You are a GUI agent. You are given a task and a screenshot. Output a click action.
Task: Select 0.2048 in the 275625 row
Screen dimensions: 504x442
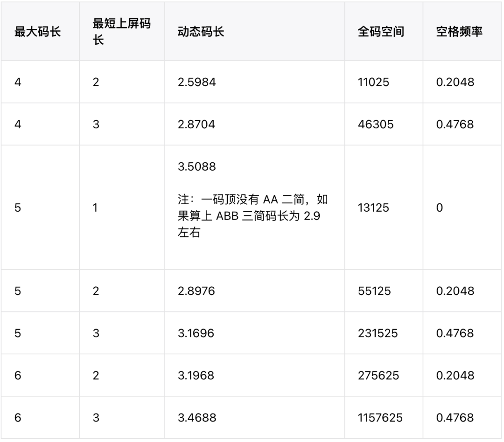click(455, 375)
